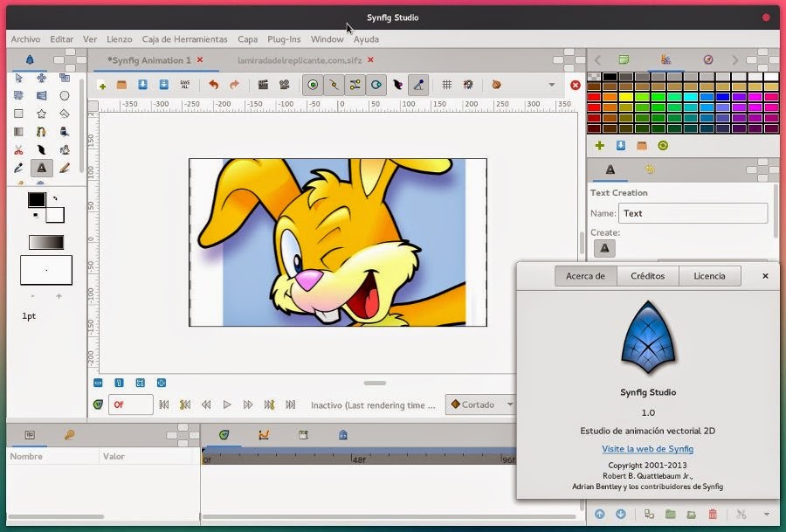This screenshot has height=532, width=786.
Task: Expand the canvas toolbar overflow arrow
Action: point(552,85)
